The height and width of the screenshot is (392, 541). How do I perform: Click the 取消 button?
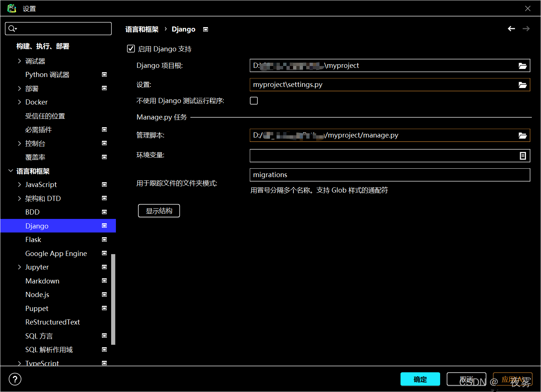[467, 379]
